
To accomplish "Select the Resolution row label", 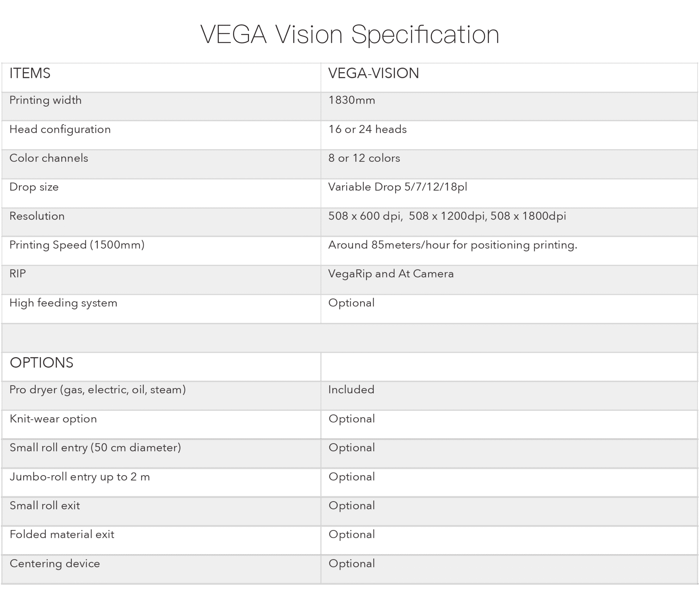I will tap(37, 216).
